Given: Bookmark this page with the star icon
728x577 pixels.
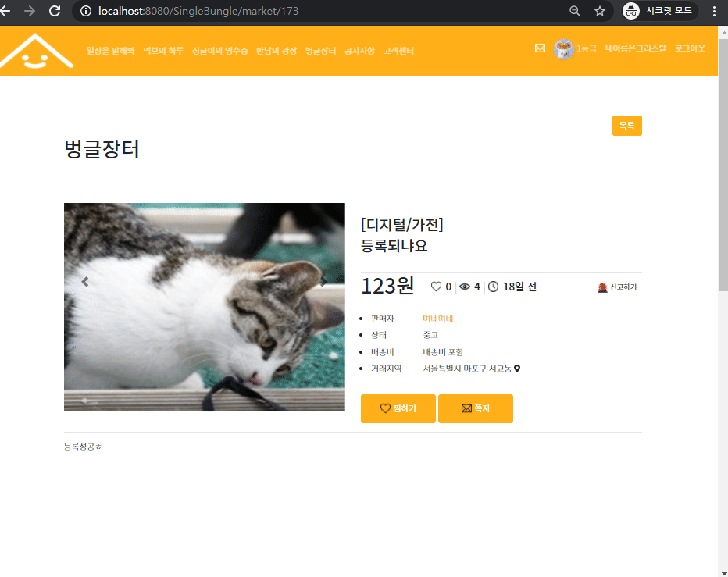Looking at the screenshot, I should 599,11.
